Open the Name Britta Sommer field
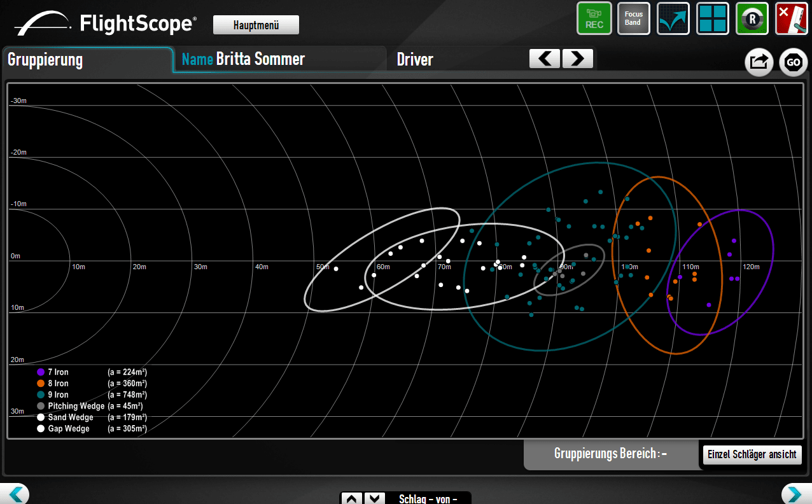The width and height of the screenshot is (812, 504). click(280, 59)
